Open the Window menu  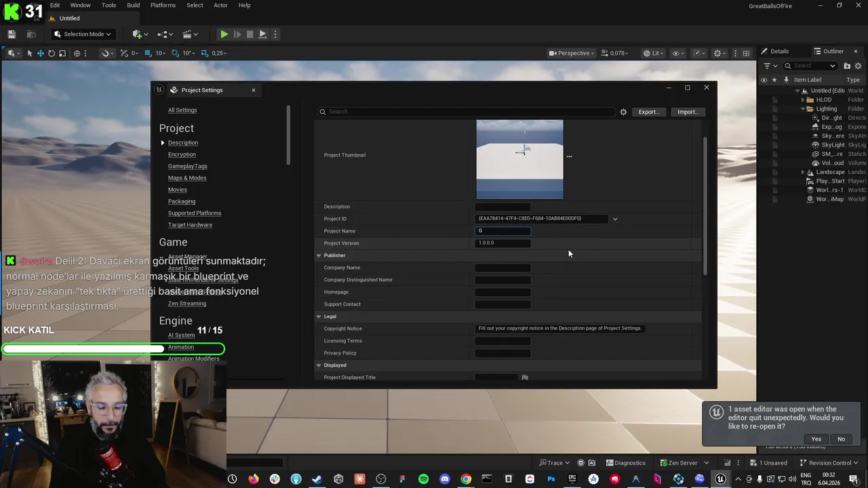(x=80, y=5)
